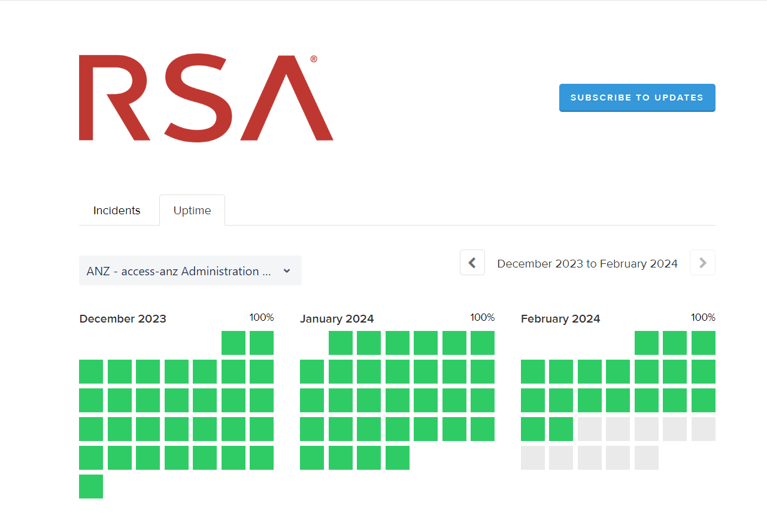Click the January 2024 month heading
767x532 pixels.
[x=336, y=319]
